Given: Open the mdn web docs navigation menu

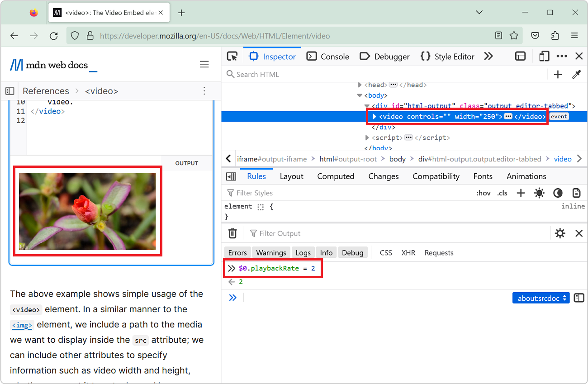Looking at the screenshot, I should tap(204, 64).
